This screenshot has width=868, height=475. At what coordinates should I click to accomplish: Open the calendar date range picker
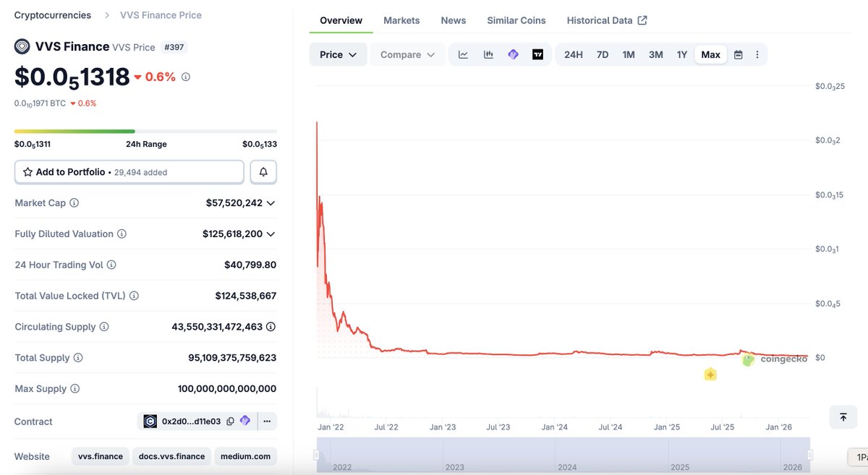pyautogui.click(x=739, y=55)
